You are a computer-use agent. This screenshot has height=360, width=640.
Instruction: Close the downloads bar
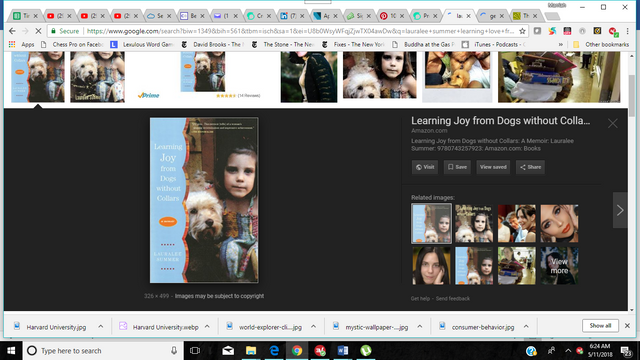pos(627,326)
